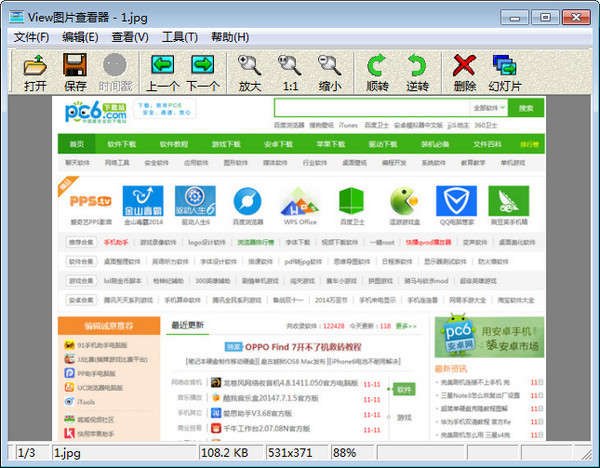Click the OPPO Find 7 headline in the image

(x=303, y=347)
